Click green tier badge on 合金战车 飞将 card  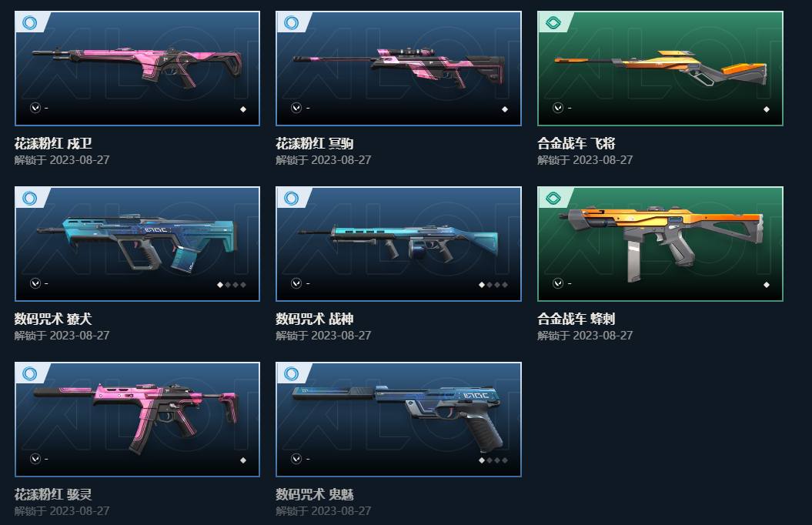click(x=553, y=23)
